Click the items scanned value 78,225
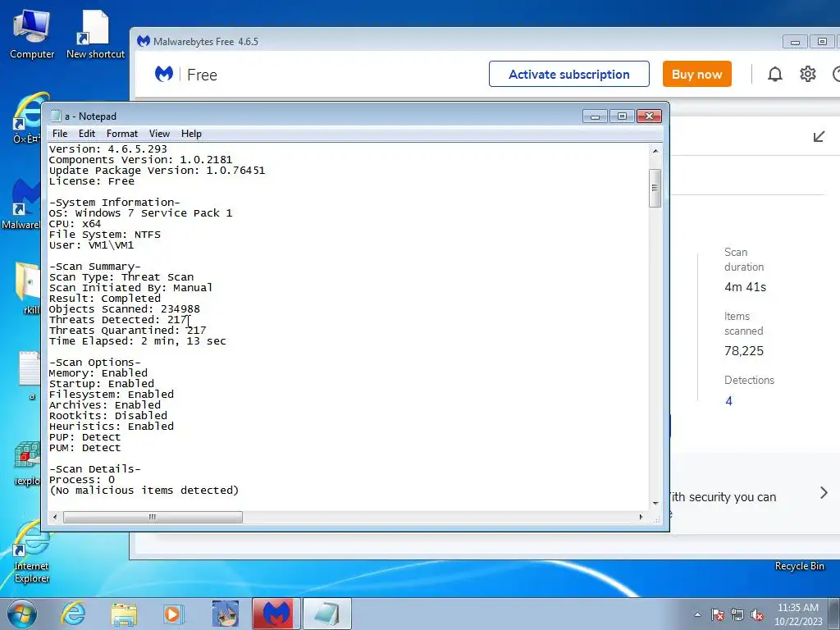Image resolution: width=840 pixels, height=630 pixels. [743, 351]
